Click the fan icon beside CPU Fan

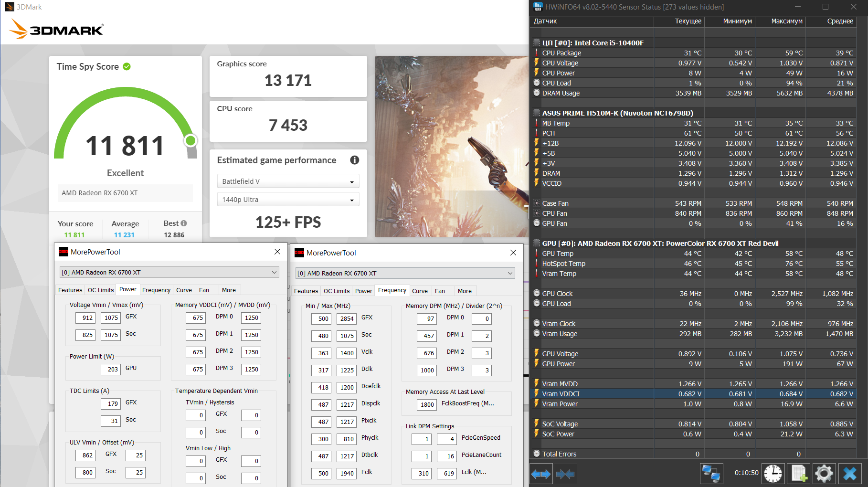coord(537,213)
